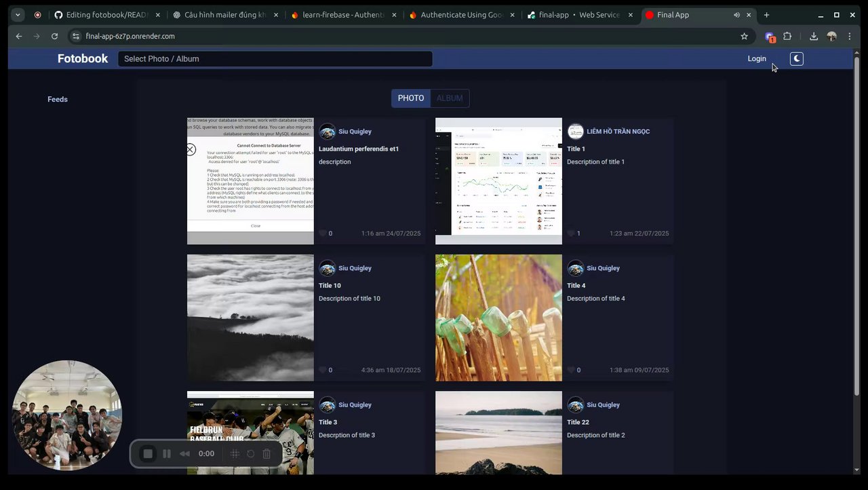Bookmark this page with star icon
This screenshot has width=868, height=490.
coord(744,37)
